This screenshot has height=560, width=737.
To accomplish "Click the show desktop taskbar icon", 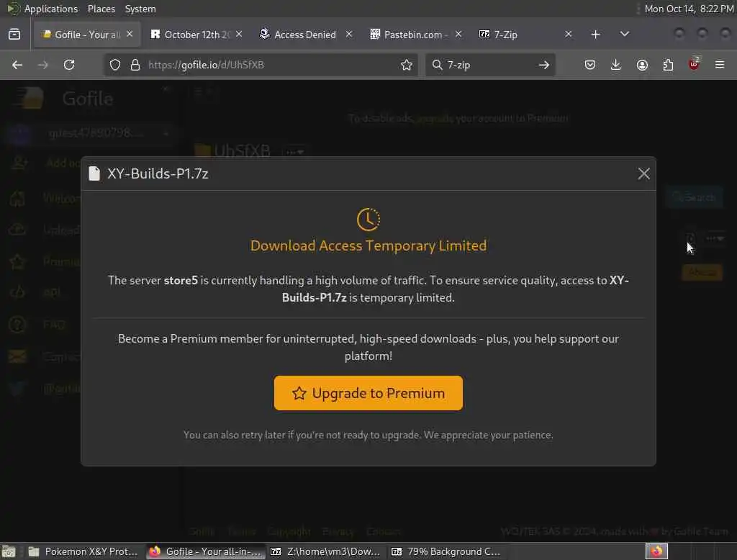I will [9, 551].
